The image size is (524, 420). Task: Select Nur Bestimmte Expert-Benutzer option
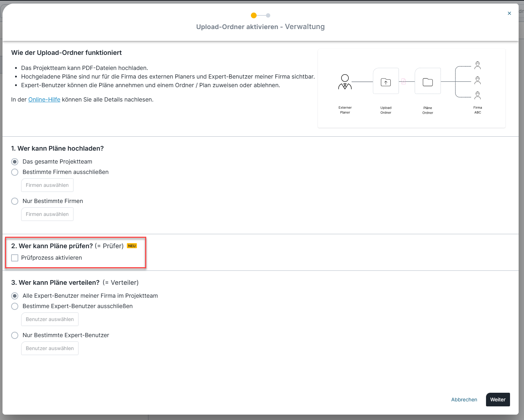pyautogui.click(x=15, y=335)
